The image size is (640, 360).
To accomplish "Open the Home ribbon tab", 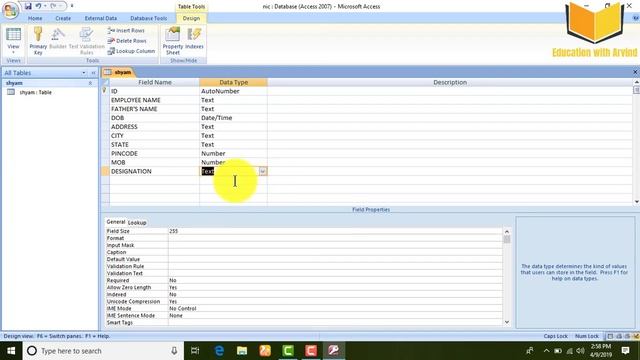I will tap(35, 18).
